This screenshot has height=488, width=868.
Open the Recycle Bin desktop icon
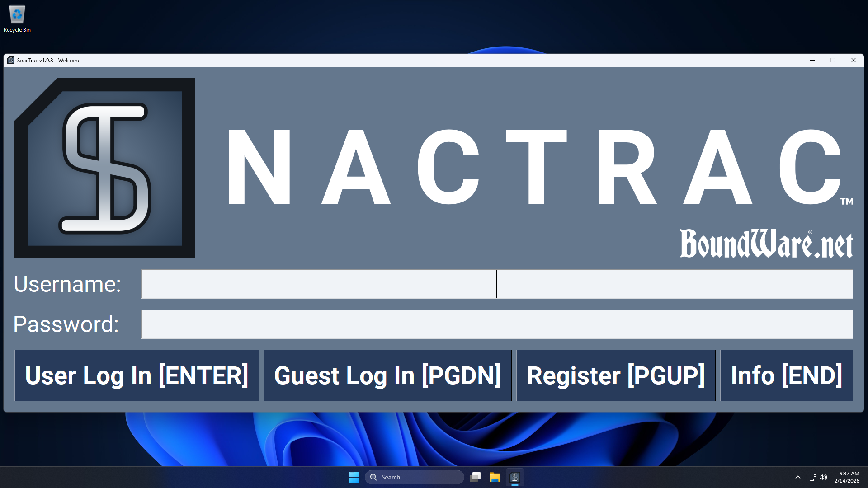[17, 18]
